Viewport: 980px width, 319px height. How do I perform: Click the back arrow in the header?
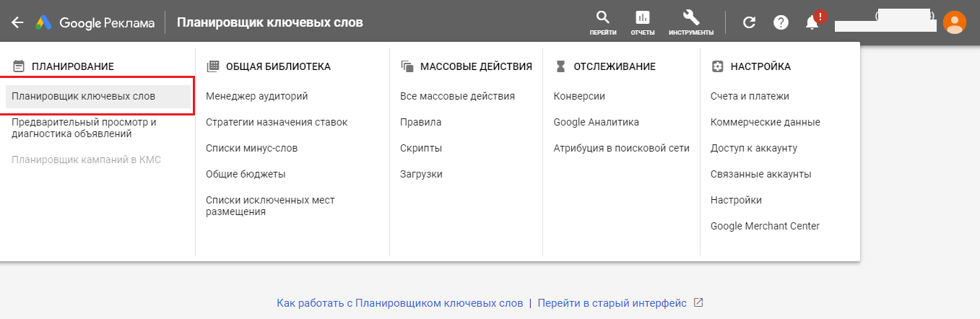click(17, 22)
